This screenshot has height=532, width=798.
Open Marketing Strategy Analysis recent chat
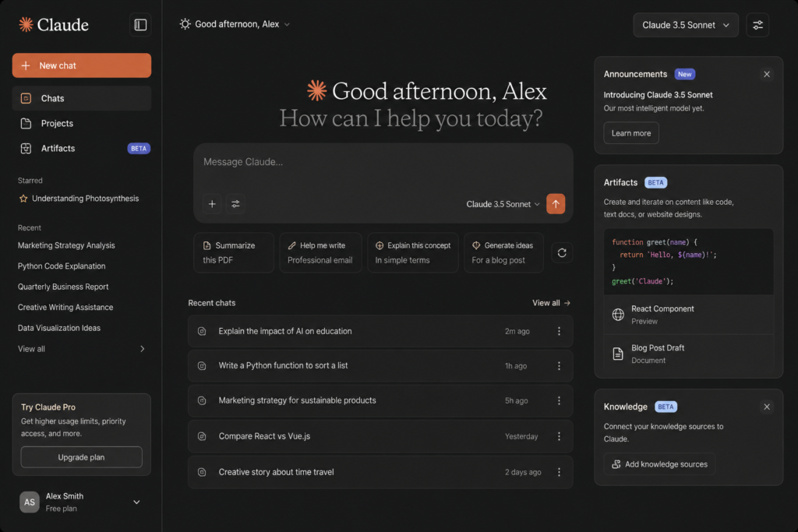click(x=66, y=245)
